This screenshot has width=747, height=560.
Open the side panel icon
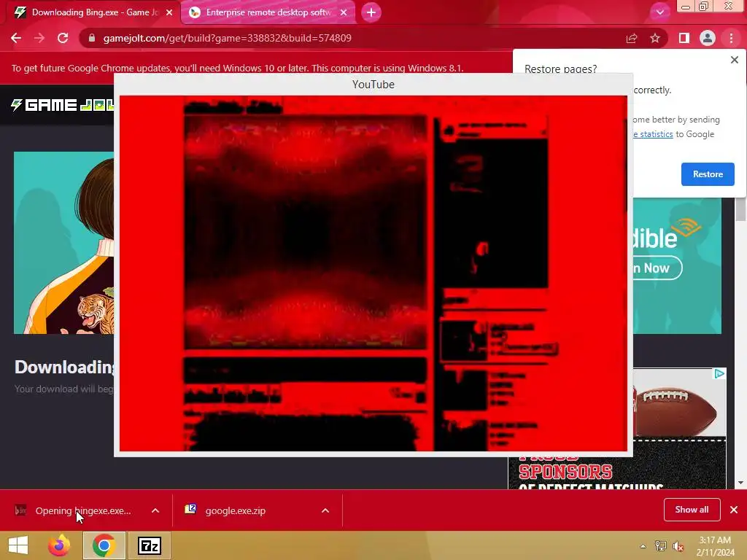click(684, 38)
